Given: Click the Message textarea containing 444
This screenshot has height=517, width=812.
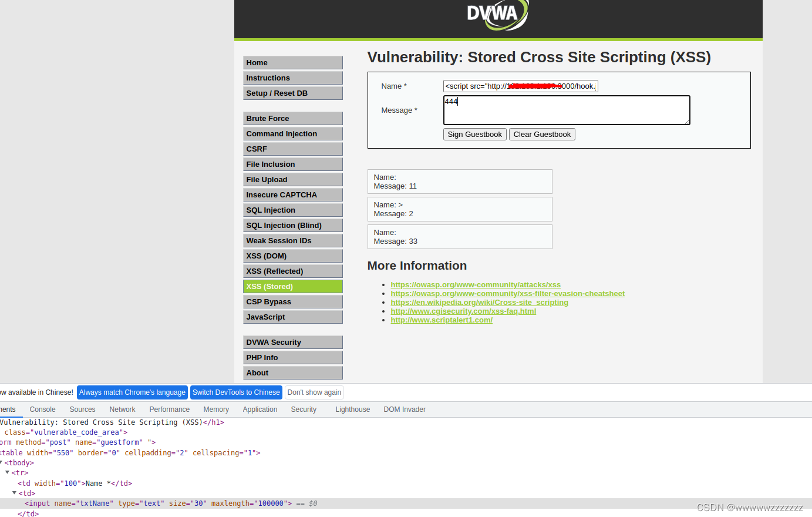Looking at the screenshot, I should [x=567, y=110].
